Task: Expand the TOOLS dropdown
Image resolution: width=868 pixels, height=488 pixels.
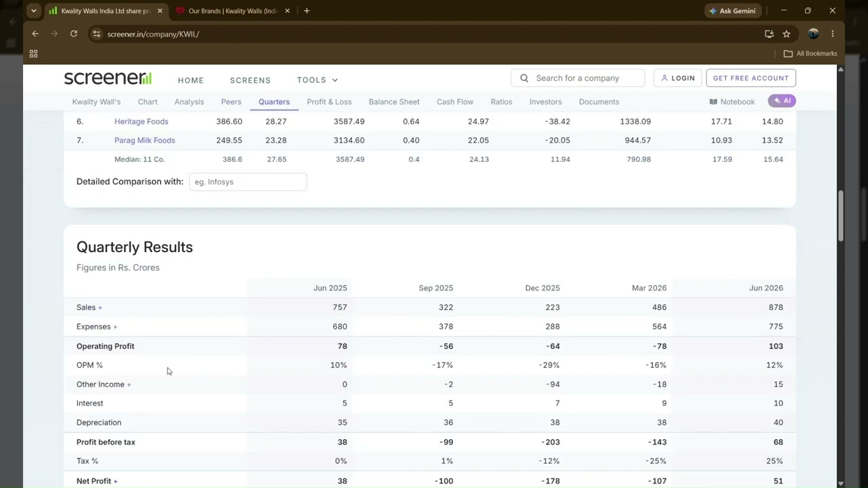Action: pyautogui.click(x=317, y=80)
